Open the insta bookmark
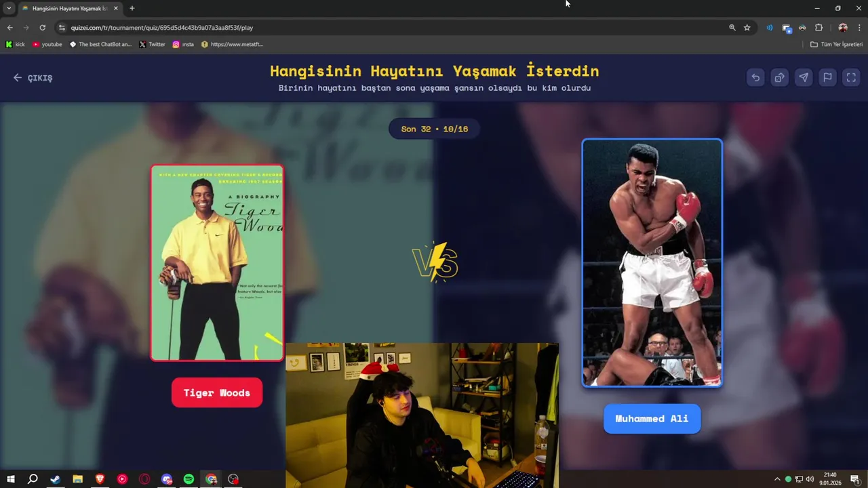This screenshot has height=488, width=868. coord(183,44)
